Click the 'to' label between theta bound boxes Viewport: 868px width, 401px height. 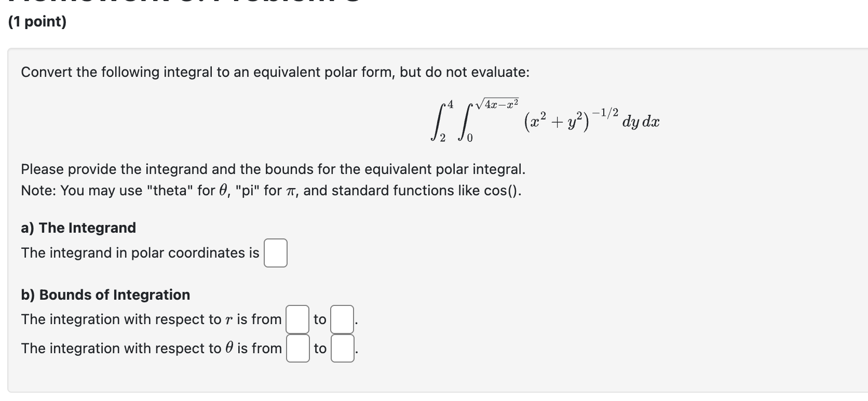point(319,348)
